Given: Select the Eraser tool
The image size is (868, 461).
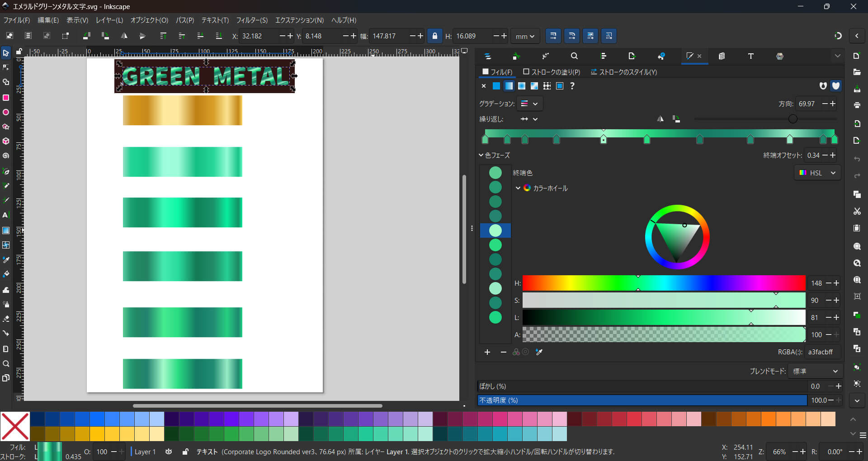Looking at the screenshot, I should coord(6,319).
